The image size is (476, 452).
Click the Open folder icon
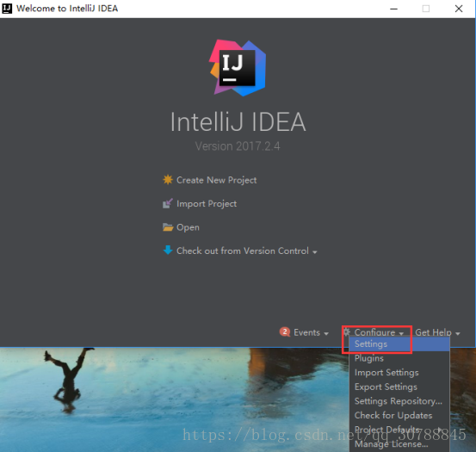point(168,227)
